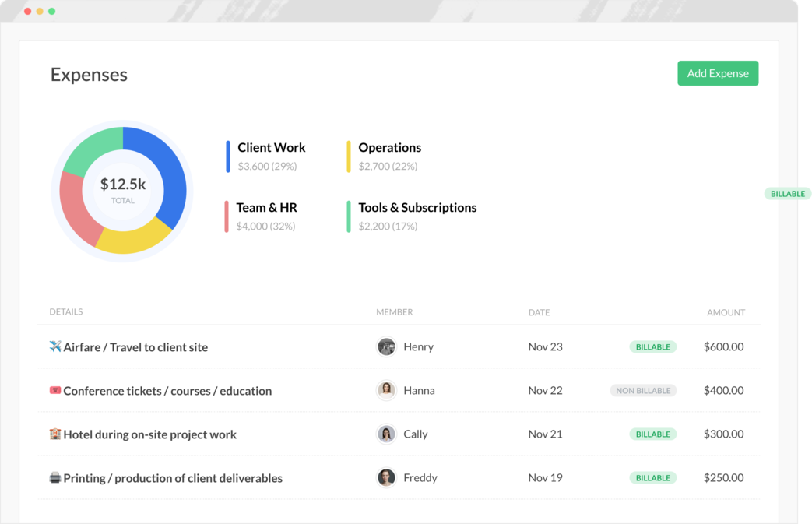Click the $12.5k total in the chart center
Image resolution: width=812 pixels, height=524 pixels.
point(122,187)
